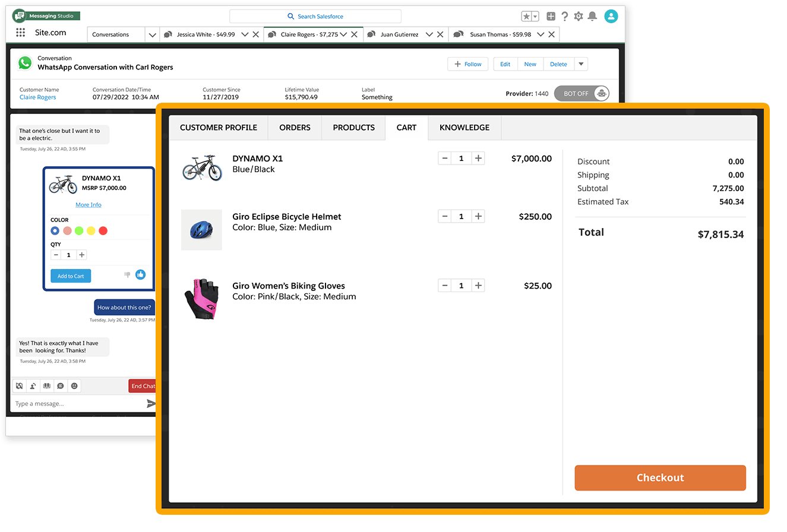Switch to the Jessica White conversation tab
Image resolution: width=787 pixels, height=532 pixels.
click(x=206, y=34)
